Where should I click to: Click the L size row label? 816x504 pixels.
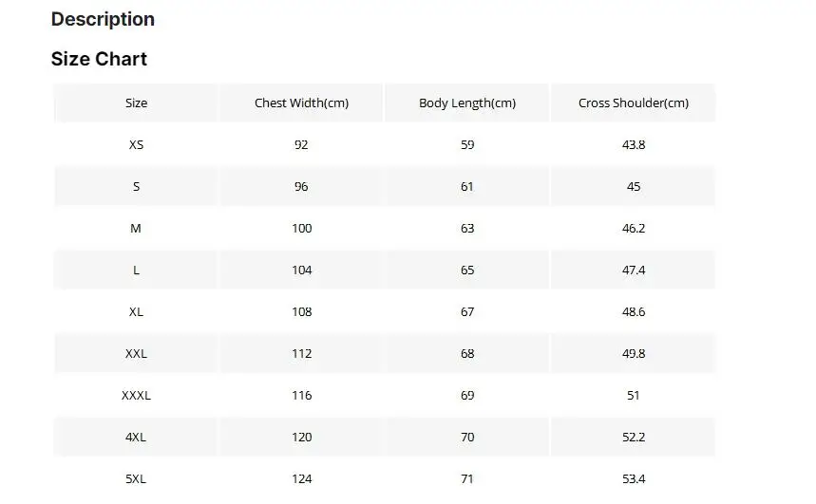(x=136, y=270)
